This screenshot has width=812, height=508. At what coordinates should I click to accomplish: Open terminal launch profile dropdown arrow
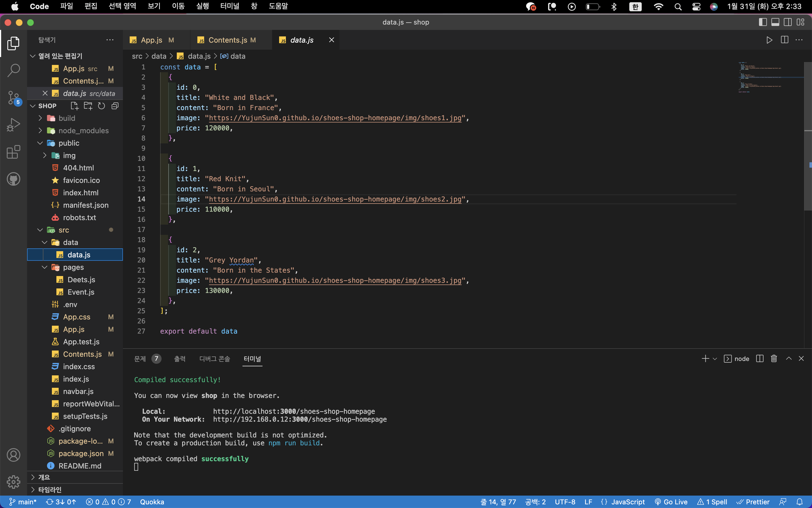point(715,359)
